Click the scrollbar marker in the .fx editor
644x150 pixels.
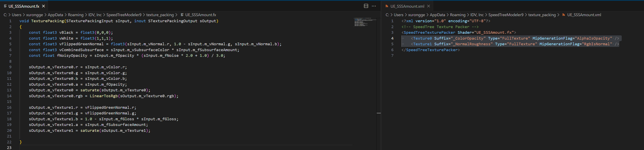379,113
